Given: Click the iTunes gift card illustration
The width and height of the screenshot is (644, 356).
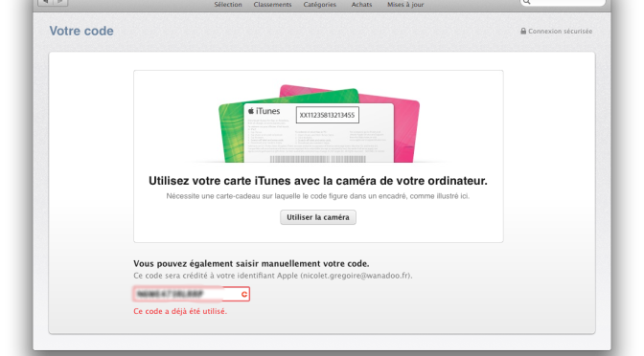Looking at the screenshot, I should point(319,123).
